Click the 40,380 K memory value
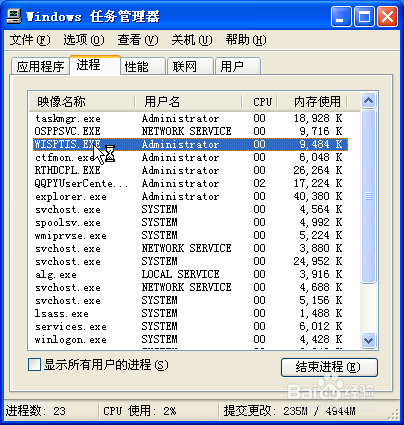404x425 pixels. (318, 196)
